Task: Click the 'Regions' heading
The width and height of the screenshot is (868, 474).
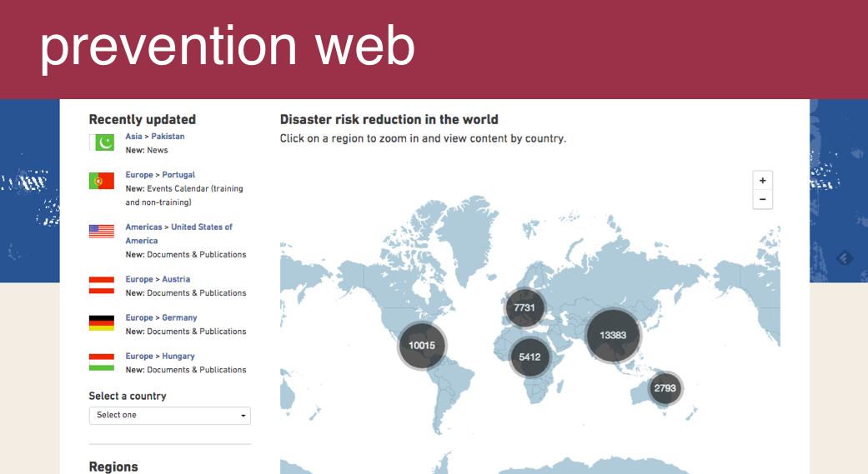Action: (x=113, y=467)
